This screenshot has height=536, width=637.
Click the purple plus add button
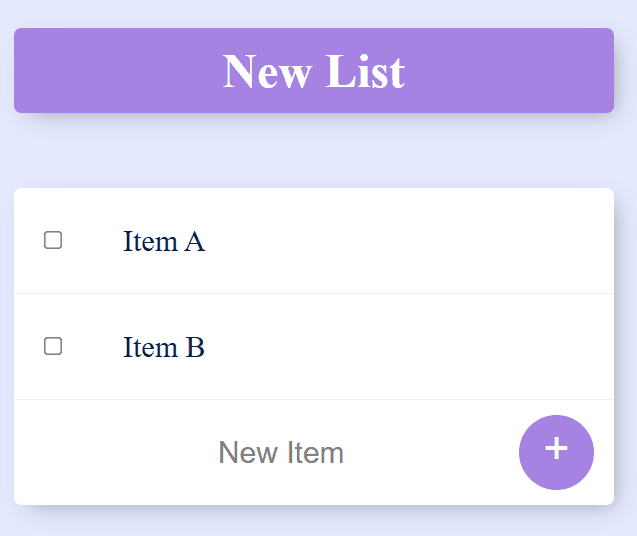tap(556, 452)
